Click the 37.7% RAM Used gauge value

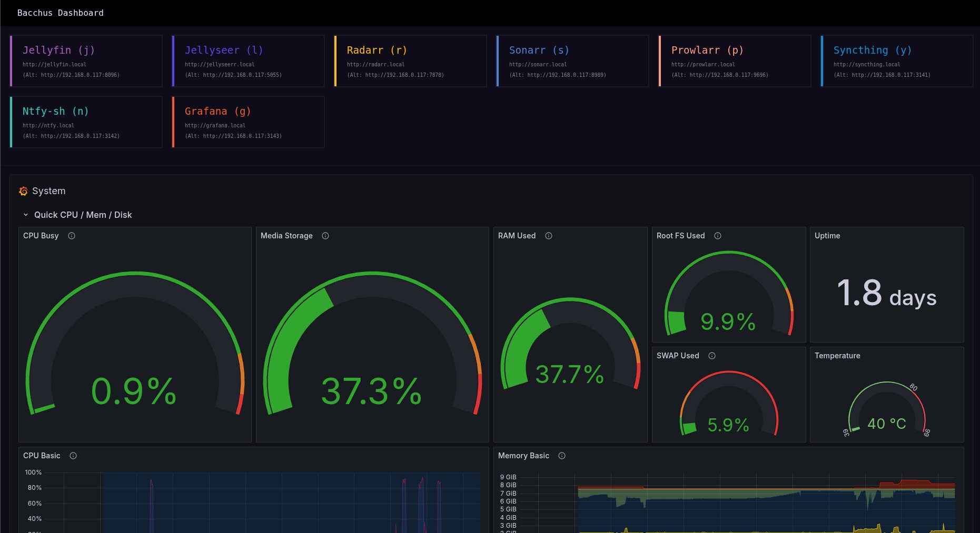pos(570,375)
